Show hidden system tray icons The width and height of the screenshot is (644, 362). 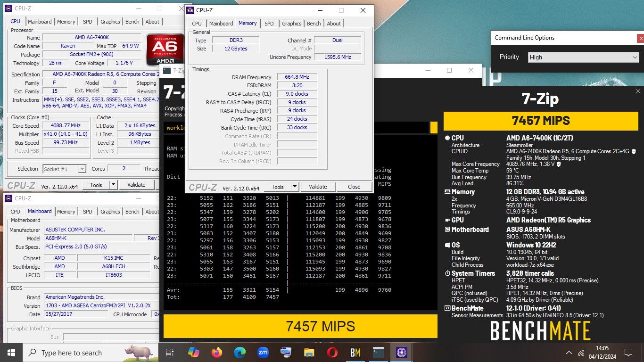coord(570,353)
